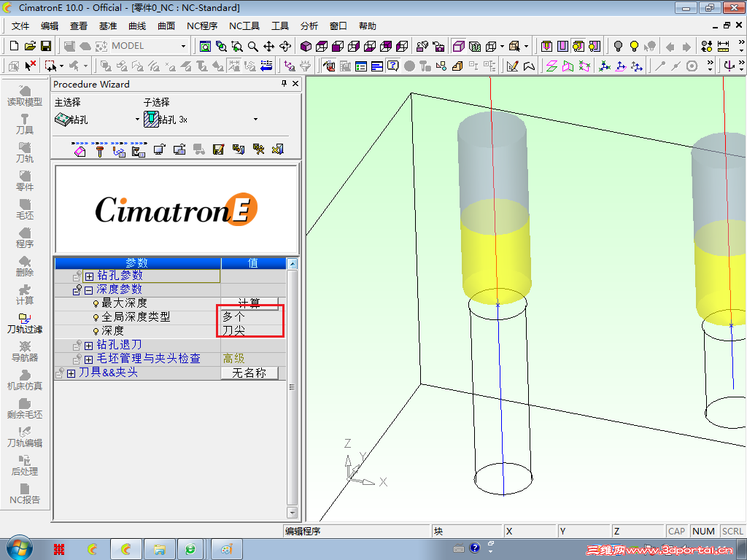Click the cancel and exit wizard icon

click(278, 149)
